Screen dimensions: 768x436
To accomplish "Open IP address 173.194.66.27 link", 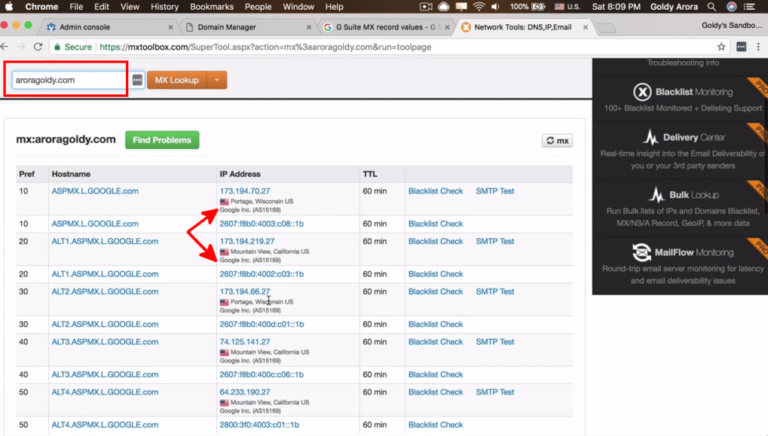I will tap(244, 291).
